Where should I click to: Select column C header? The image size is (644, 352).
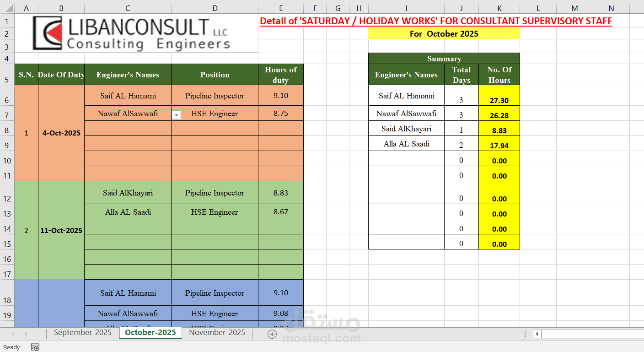point(128,8)
